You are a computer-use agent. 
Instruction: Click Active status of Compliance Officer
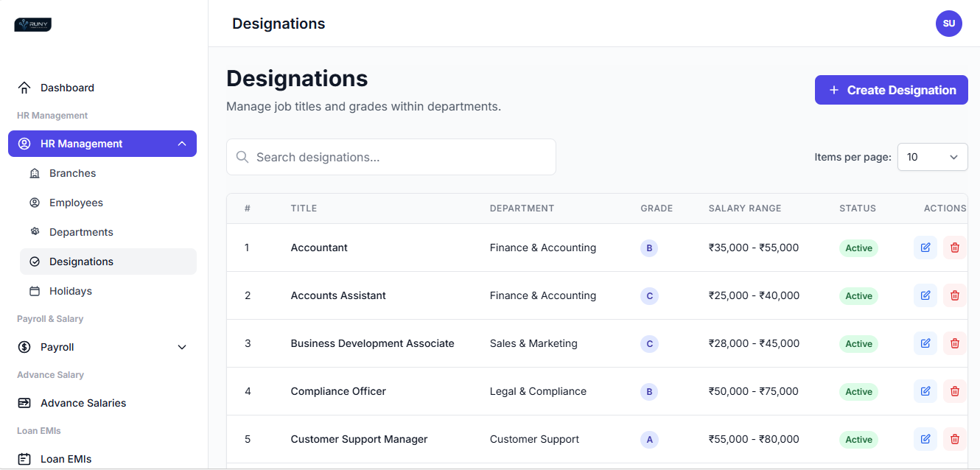click(x=858, y=392)
